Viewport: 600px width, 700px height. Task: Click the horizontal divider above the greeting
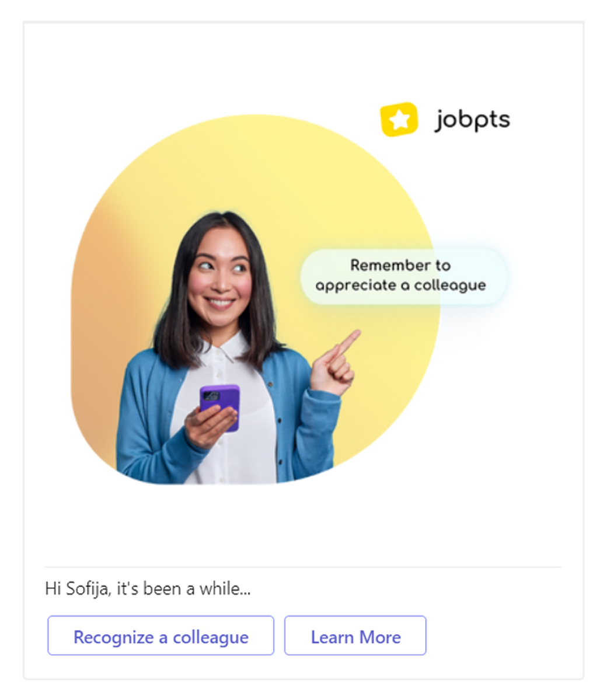[x=303, y=567]
